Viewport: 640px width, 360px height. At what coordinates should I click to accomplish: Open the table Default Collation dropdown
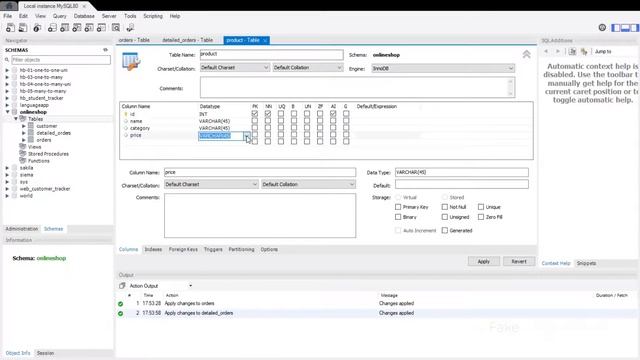pyautogui.click(x=308, y=68)
